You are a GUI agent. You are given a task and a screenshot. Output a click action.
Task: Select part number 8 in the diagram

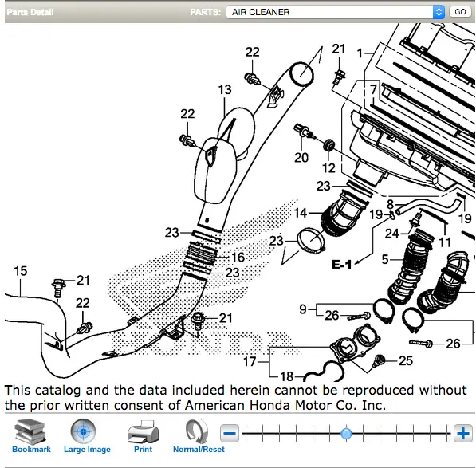click(391, 204)
